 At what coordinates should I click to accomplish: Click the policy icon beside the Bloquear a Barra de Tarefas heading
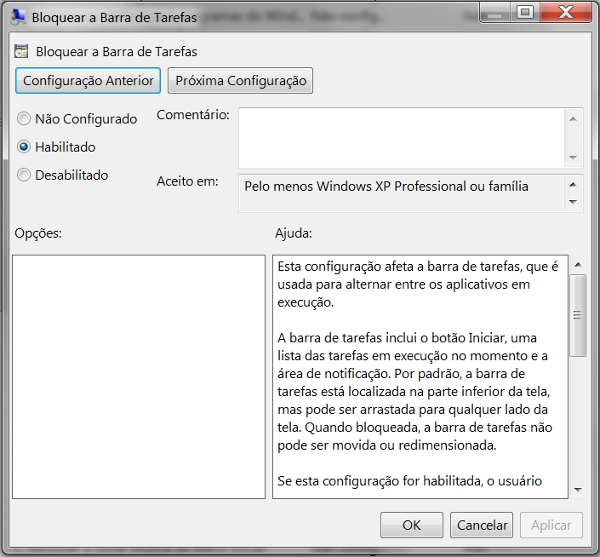click(x=21, y=51)
